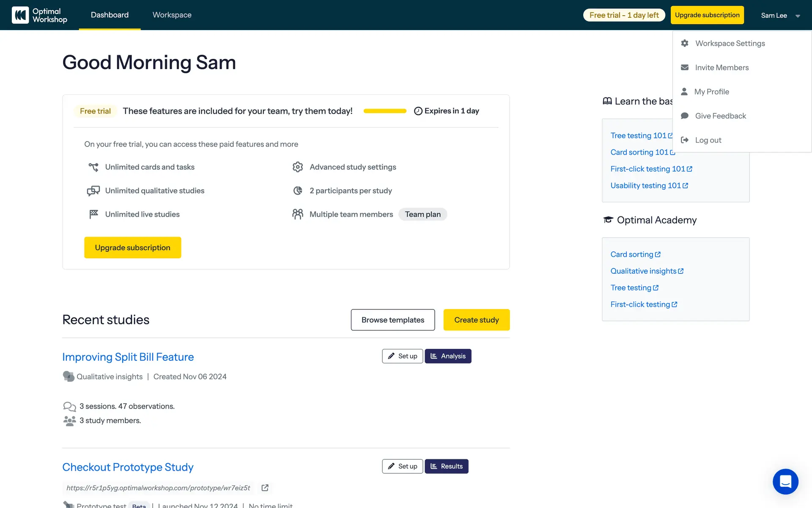Click the Log out arrow icon

(685, 140)
